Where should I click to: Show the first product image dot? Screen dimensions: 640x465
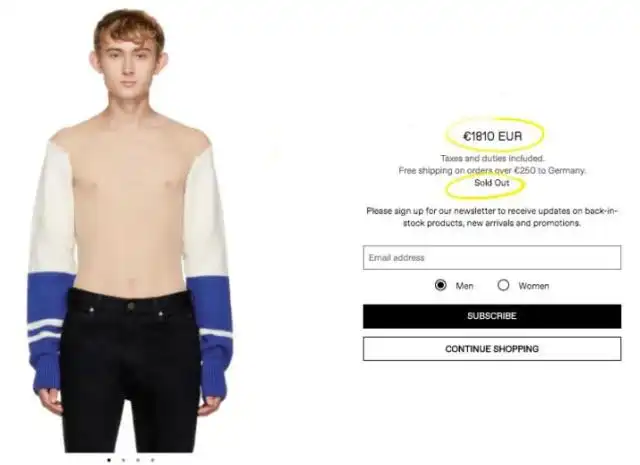(x=109, y=460)
